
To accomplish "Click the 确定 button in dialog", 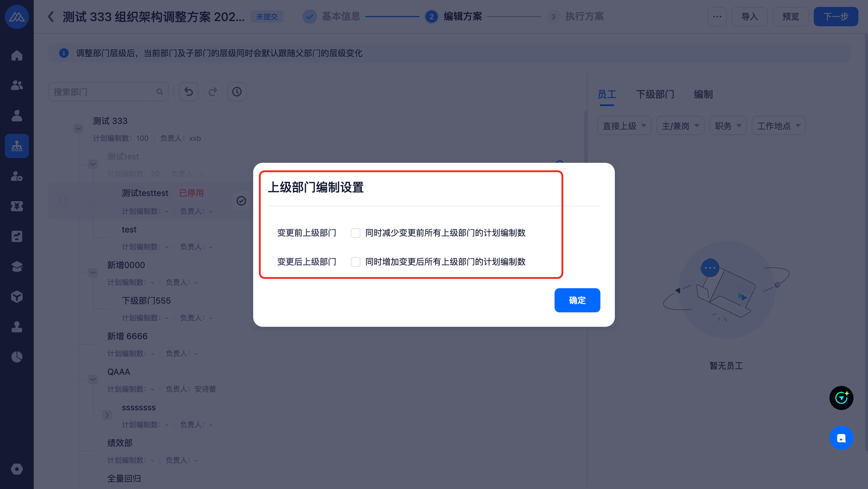I will pyautogui.click(x=577, y=300).
